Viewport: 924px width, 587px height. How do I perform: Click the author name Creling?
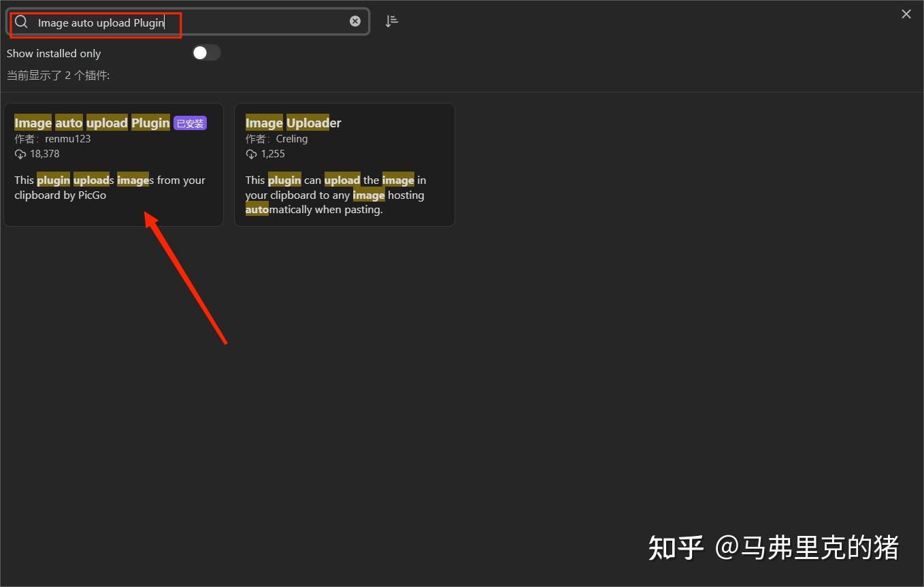coord(292,138)
